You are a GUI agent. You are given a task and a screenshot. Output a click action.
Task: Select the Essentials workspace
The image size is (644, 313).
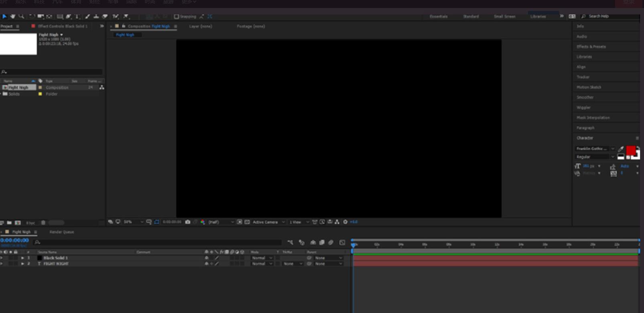coord(439,16)
